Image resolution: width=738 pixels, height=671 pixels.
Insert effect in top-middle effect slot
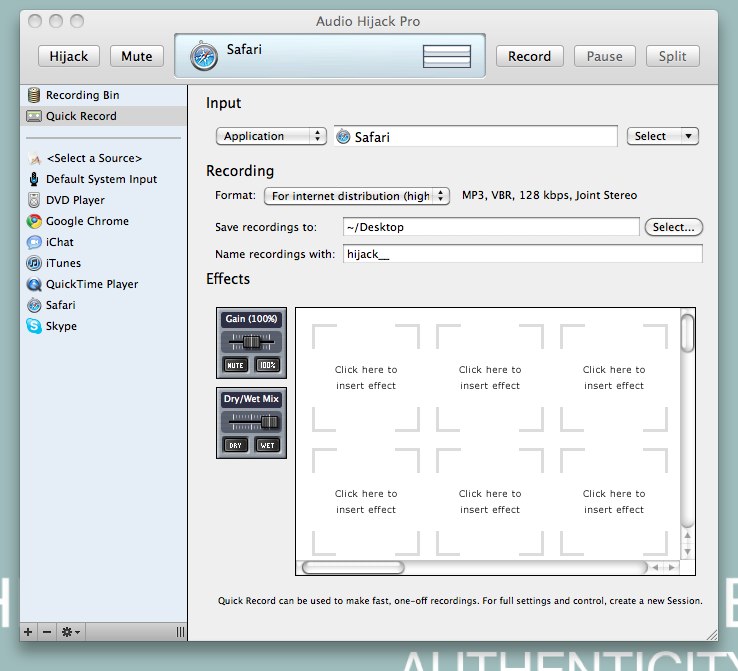point(490,377)
